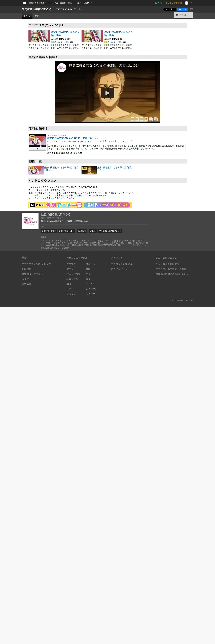Viewport: 215px width, 644px height.
Task: Click 貼り付けタグを取得する link
Action: pyautogui.click(x=52, y=222)
